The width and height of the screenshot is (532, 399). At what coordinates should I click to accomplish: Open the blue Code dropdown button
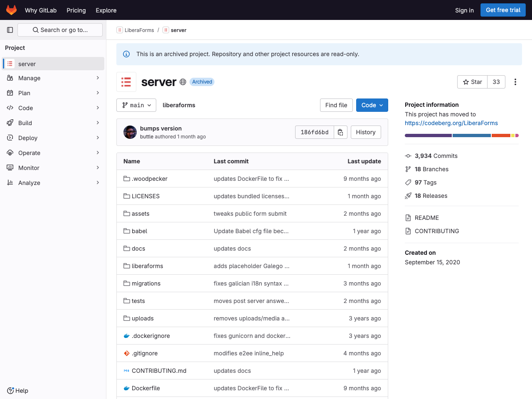(x=372, y=105)
